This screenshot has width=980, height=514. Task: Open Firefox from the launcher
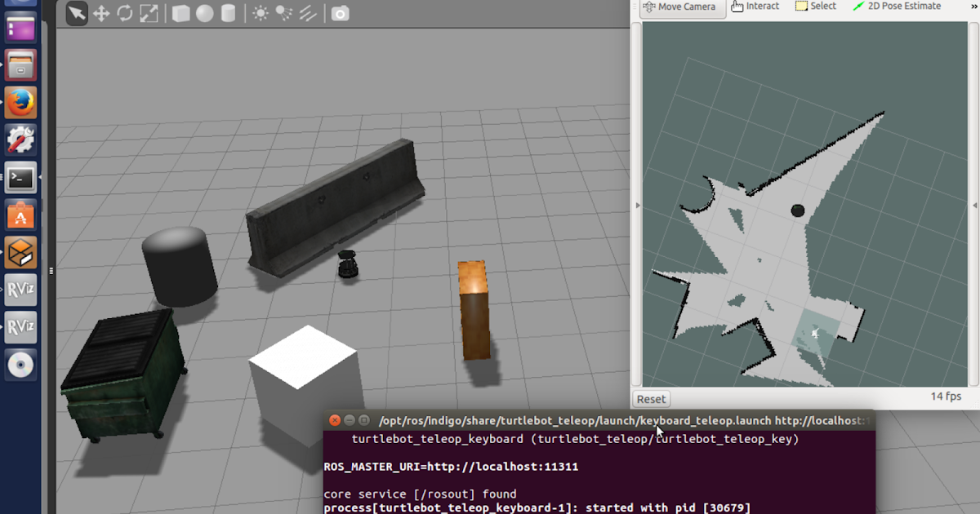20,103
